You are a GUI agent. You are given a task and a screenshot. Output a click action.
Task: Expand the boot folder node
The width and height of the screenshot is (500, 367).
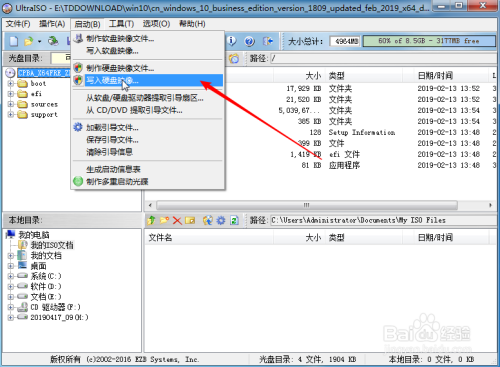point(11,83)
